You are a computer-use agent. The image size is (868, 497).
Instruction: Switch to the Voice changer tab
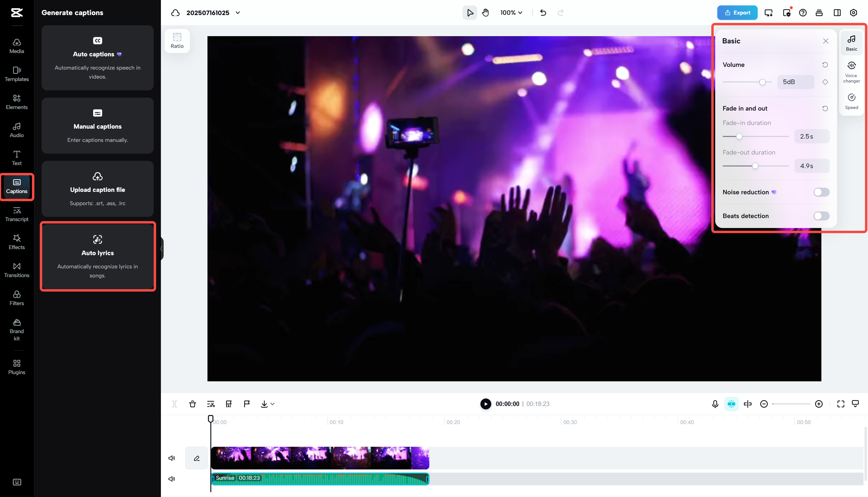851,72
